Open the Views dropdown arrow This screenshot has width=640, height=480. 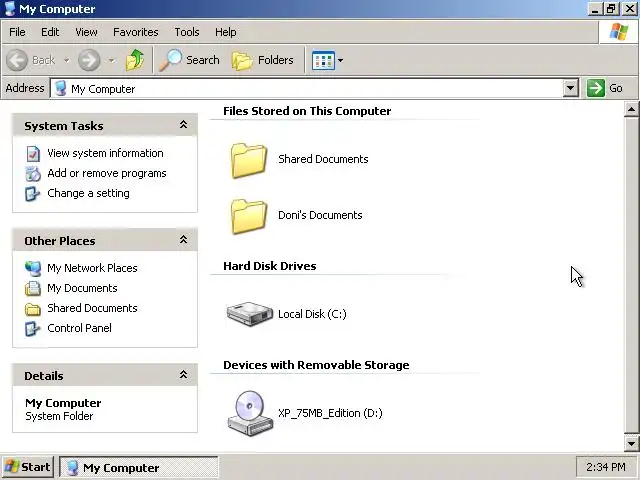340,60
